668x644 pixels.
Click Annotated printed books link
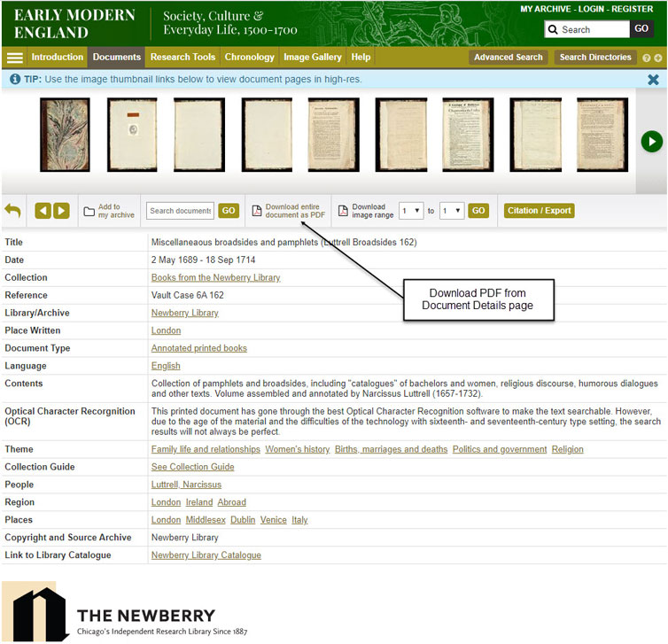(x=199, y=348)
